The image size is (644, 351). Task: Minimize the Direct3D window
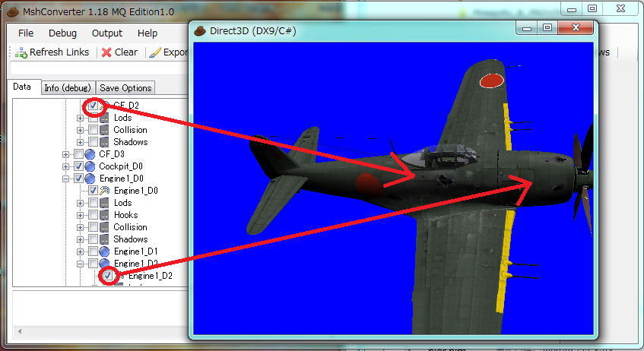point(527,28)
